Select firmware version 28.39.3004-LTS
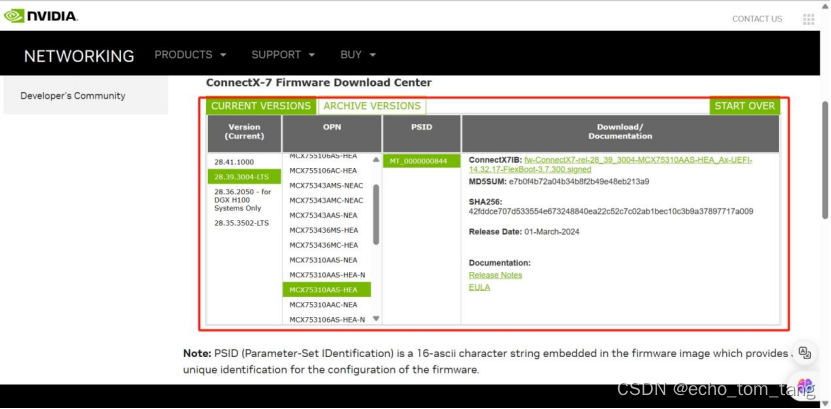This screenshot has height=409, width=831. (244, 176)
